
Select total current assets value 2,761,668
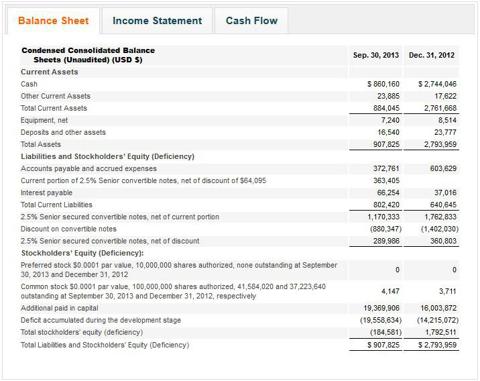440,108
